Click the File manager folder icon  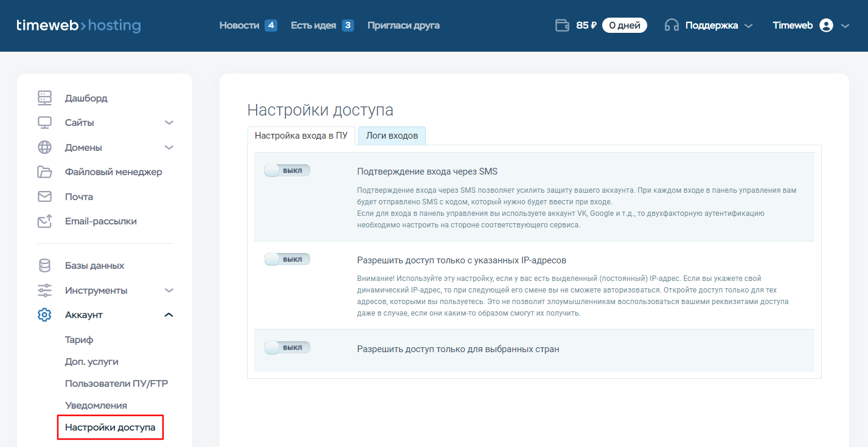(x=44, y=172)
